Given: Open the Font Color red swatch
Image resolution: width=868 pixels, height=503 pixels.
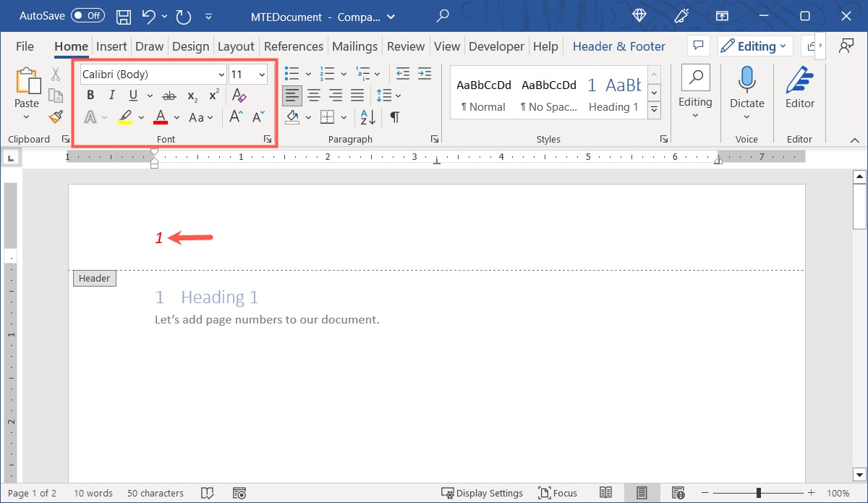Looking at the screenshot, I should coord(160,117).
